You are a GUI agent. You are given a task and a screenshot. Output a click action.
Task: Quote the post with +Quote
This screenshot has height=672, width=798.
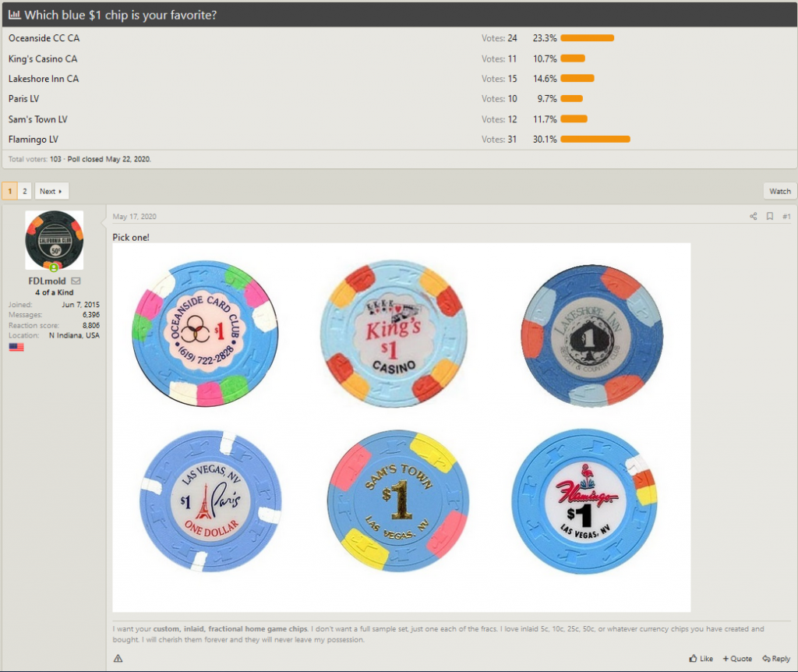pos(737,659)
